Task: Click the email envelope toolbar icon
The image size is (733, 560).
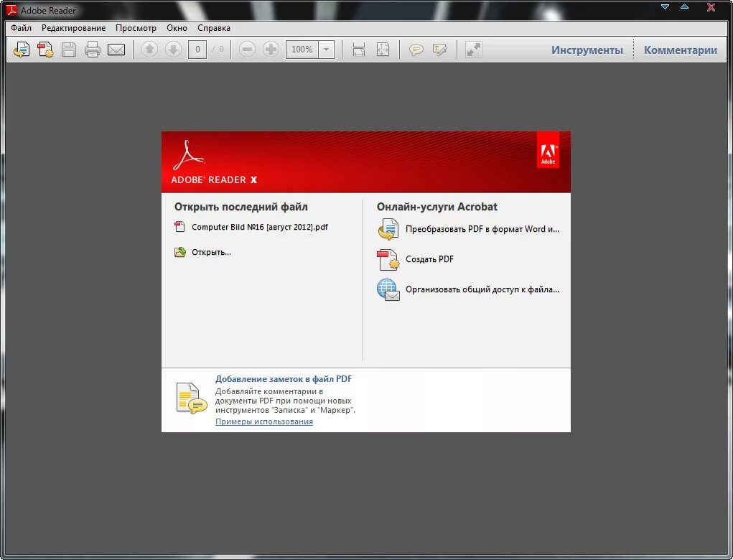Action: (x=116, y=49)
